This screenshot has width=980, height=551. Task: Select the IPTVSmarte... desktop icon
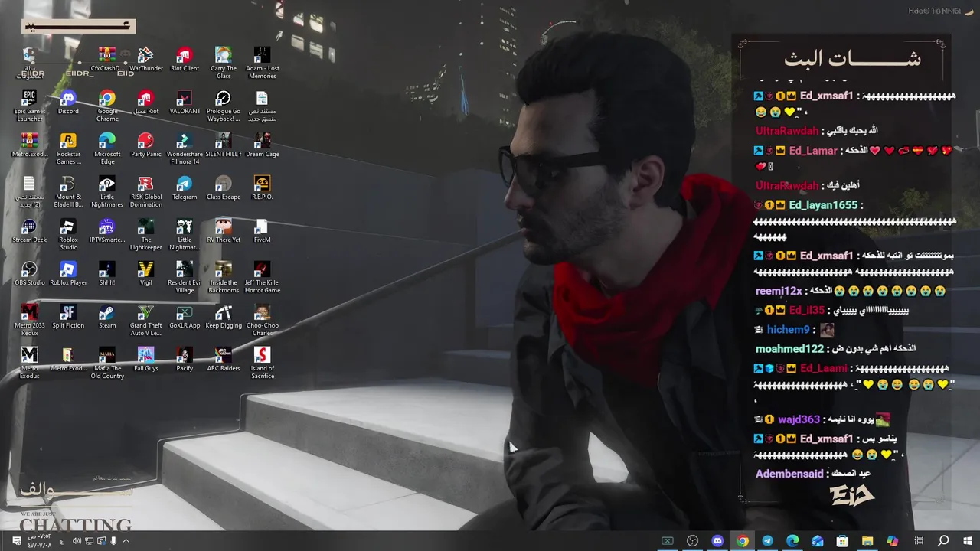[107, 231]
